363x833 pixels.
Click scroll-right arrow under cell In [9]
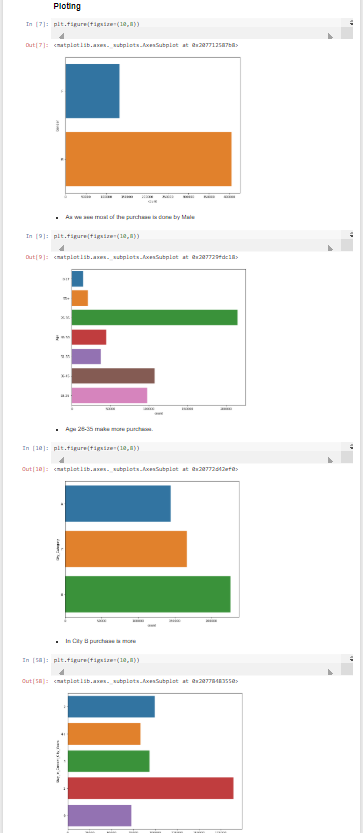point(331,248)
